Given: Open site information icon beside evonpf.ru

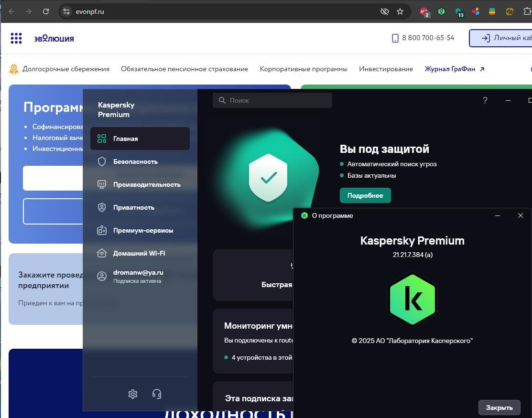Looking at the screenshot, I should (x=66, y=11).
